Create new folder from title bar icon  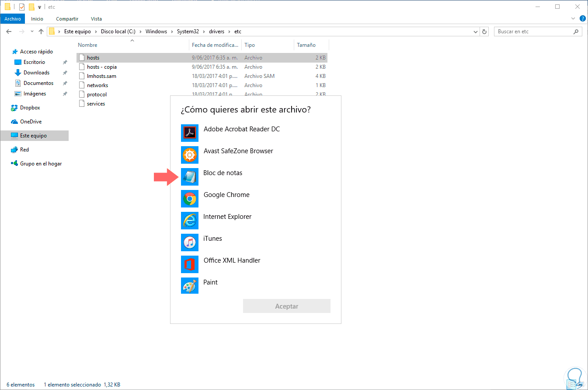tap(31, 7)
